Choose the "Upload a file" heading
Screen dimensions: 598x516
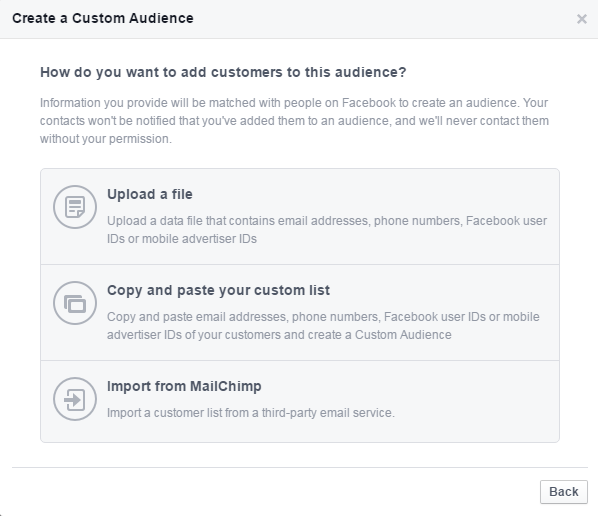click(150, 194)
